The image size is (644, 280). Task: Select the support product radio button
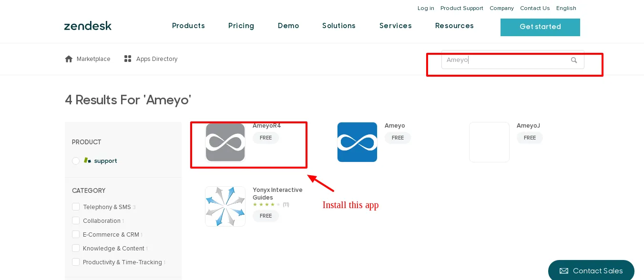76,161
